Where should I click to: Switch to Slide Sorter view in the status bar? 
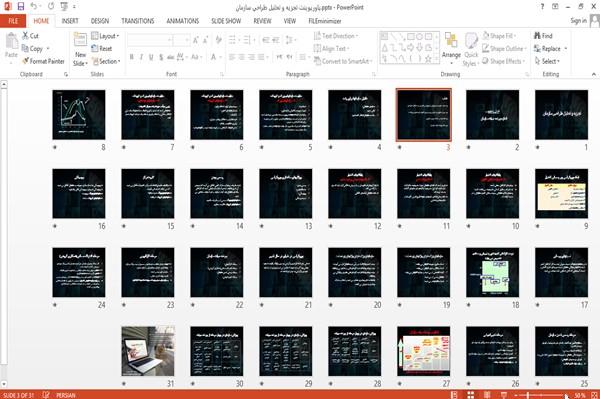(x=470, y=395)
